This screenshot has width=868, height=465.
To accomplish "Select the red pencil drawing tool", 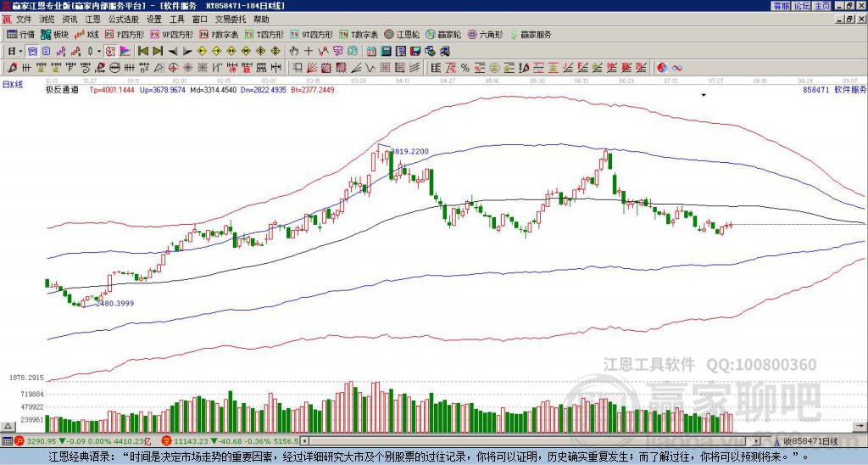I will (x=12, y=68).
